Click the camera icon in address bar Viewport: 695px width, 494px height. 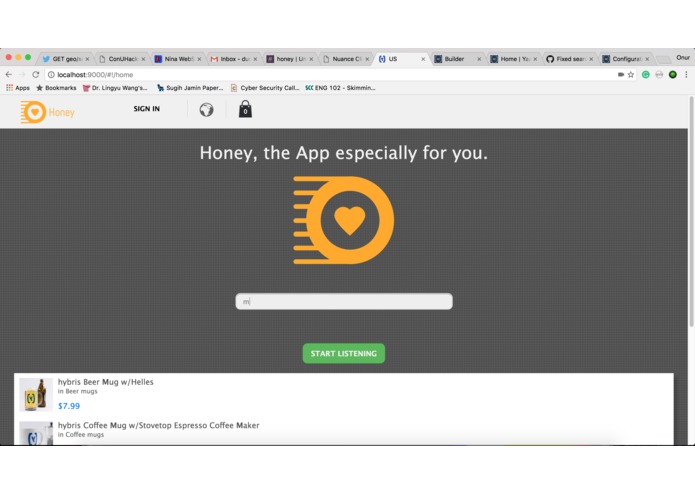pyautogui.click(x=621, y=74)
